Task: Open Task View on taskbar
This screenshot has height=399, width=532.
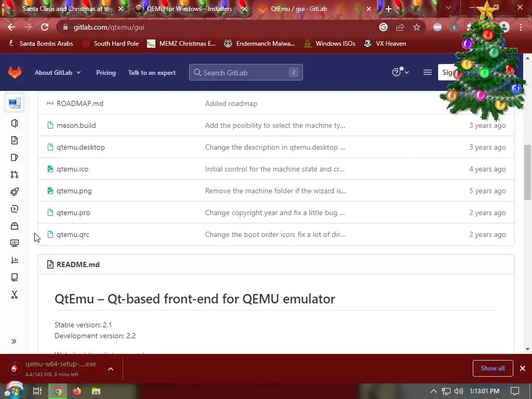Action: (x=37, y=391)
